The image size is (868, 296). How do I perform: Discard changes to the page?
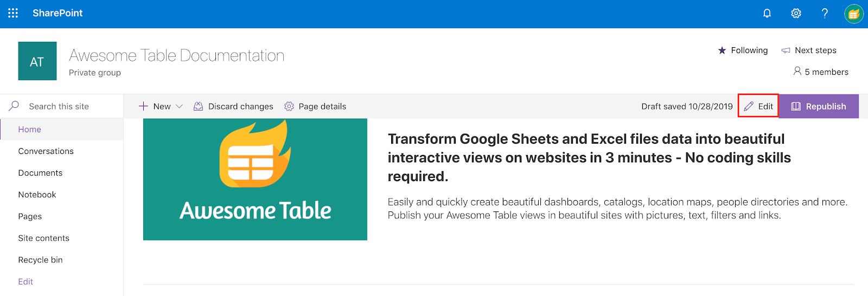pyautogui.click(x=233, y=106)
